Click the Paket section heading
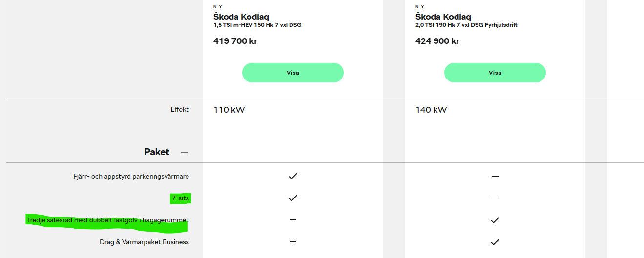This screenshot has height=258, width=644. pyautogui.click(x=157, y=152)
